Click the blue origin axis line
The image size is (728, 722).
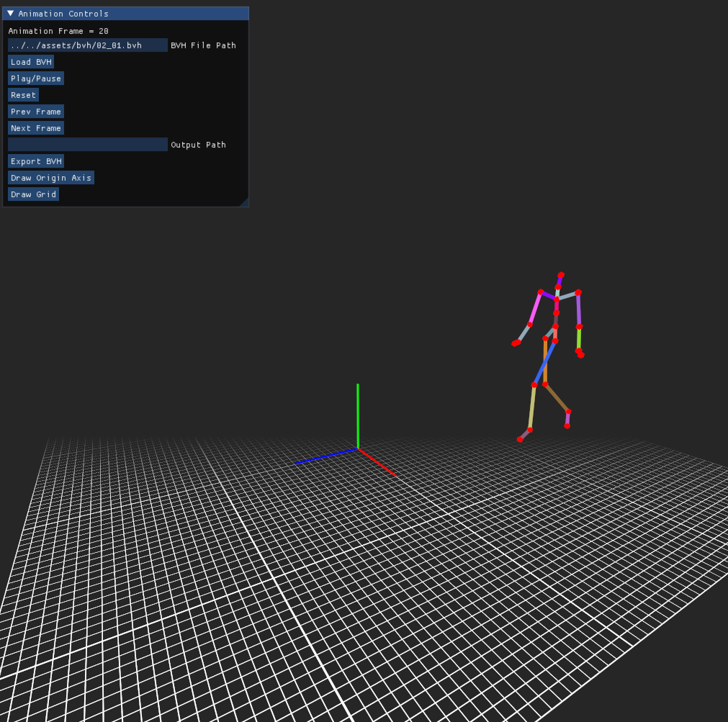pos(326,456)
